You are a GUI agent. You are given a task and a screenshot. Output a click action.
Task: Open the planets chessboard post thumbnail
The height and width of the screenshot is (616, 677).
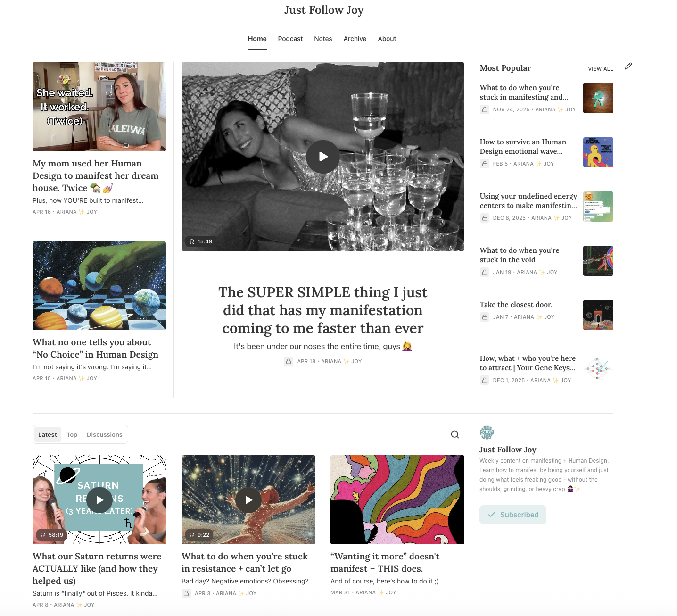(x=99, y=286)
